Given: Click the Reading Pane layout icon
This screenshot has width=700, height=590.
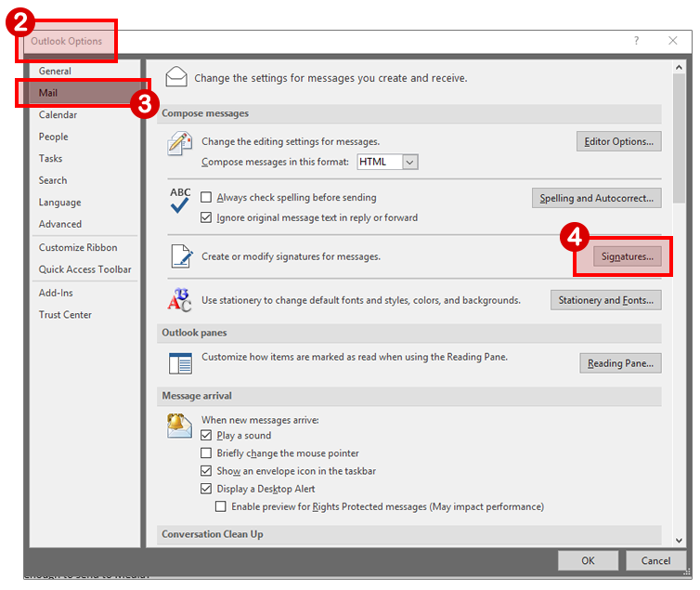Looking at the screenshot, I should [180, 363].
